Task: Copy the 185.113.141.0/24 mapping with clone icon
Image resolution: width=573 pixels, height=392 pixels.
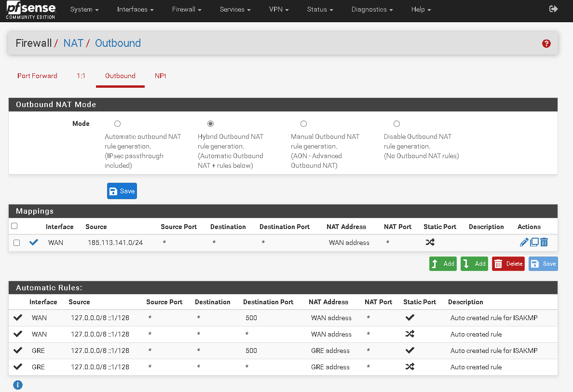Action: [x=534, y=242]
